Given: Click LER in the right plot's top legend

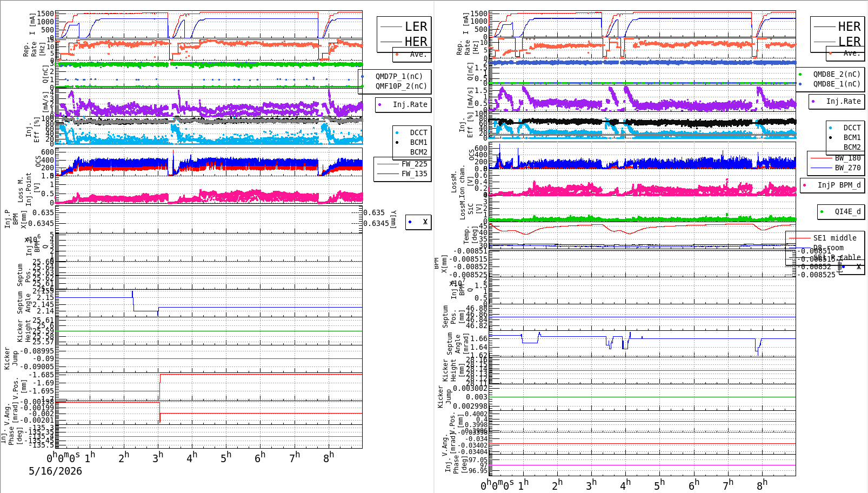Looking at the screenshot, I should coord(849,42).
